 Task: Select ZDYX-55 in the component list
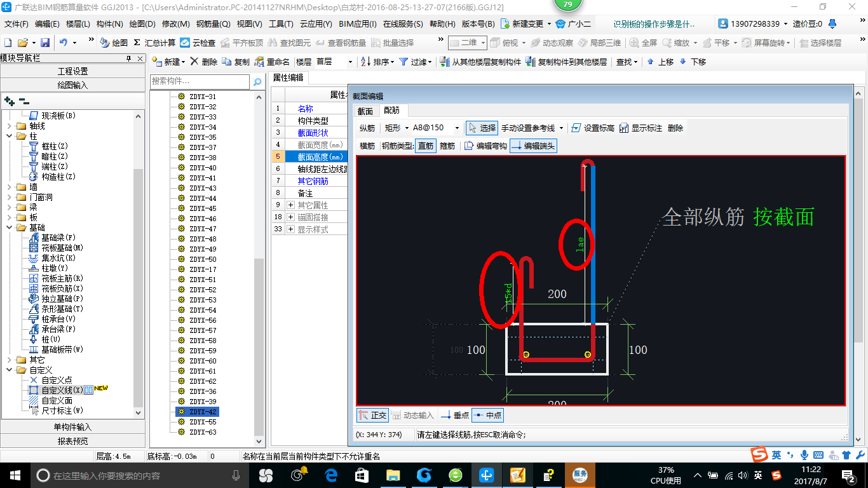[x=203, y=422]
